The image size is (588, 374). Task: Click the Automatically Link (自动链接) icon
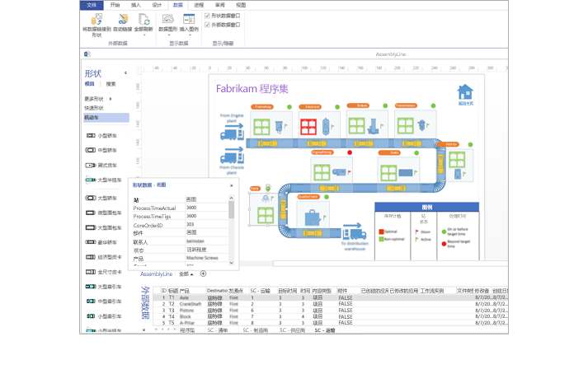point(123,20)
